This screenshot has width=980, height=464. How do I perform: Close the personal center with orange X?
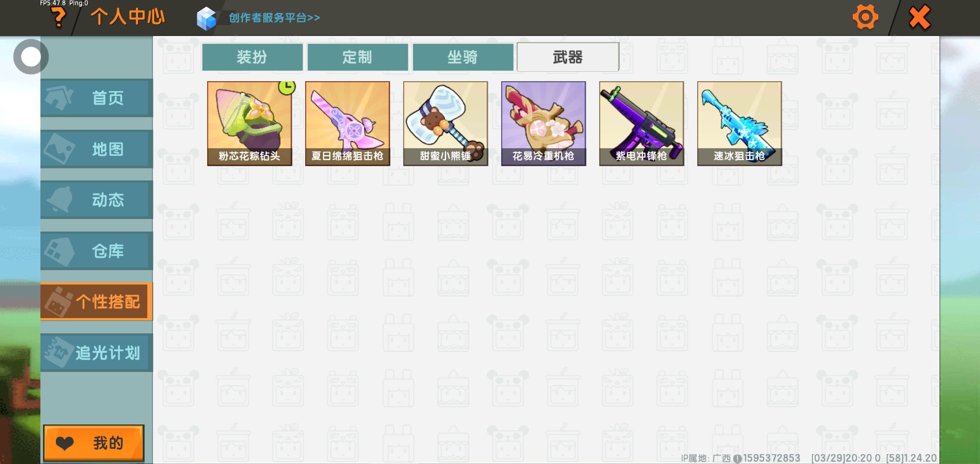point(919,18)
